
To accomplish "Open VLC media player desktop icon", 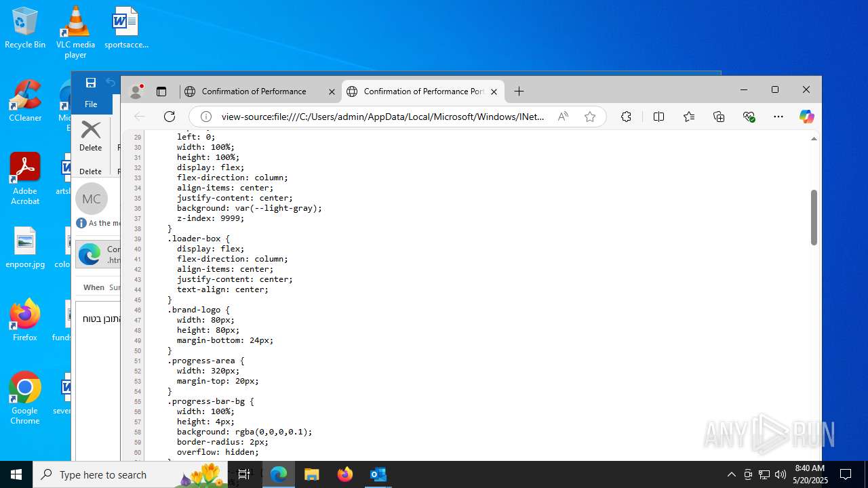I will (x=75, y=32).
